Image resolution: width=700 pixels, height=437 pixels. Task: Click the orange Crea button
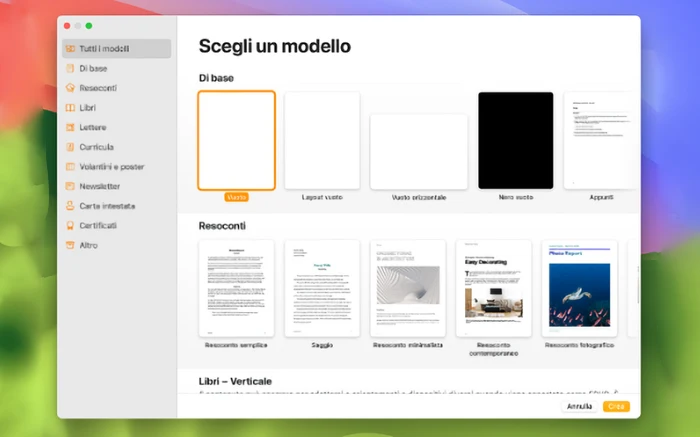point(616,406)
